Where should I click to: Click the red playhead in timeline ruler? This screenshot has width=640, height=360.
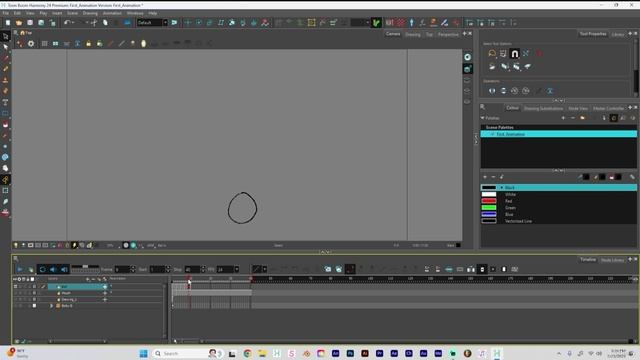[189, 279]
